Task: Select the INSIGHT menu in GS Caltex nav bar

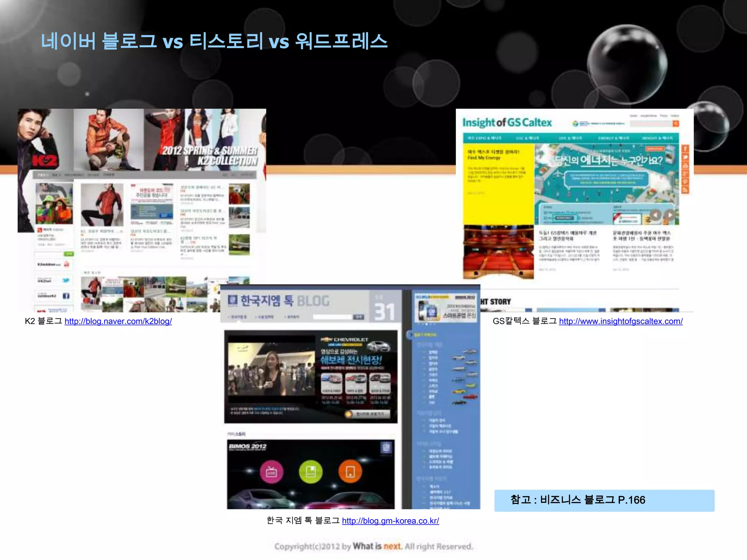Action: (x=657, y=138)
